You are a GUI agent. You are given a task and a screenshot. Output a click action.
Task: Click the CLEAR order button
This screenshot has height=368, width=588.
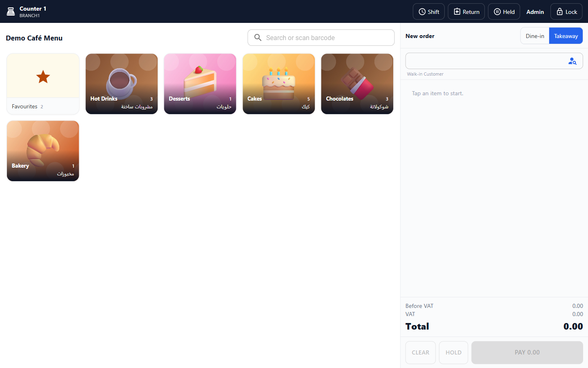(421, 352)
